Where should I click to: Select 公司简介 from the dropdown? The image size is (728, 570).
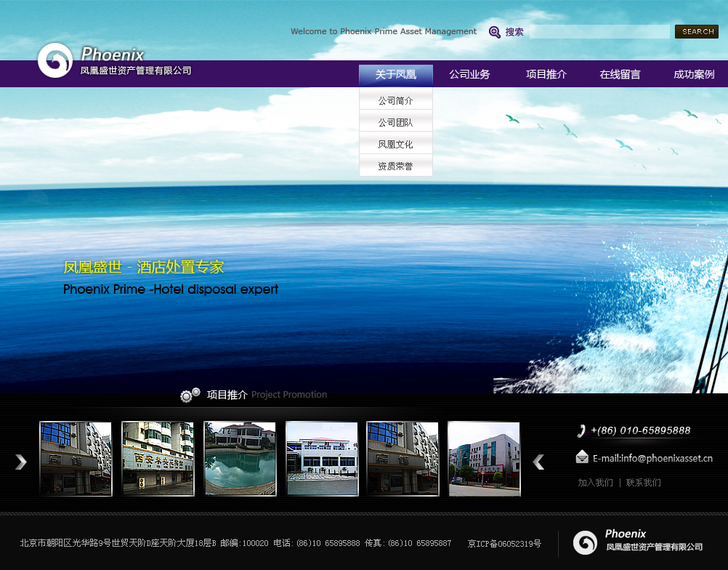click(x=395, y=101)
